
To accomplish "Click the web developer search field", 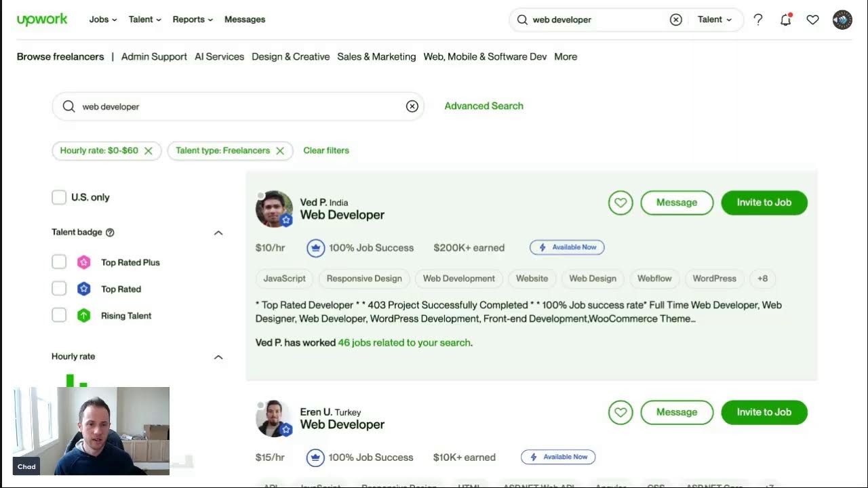I will pyautogui.click(x=237, y=106).
